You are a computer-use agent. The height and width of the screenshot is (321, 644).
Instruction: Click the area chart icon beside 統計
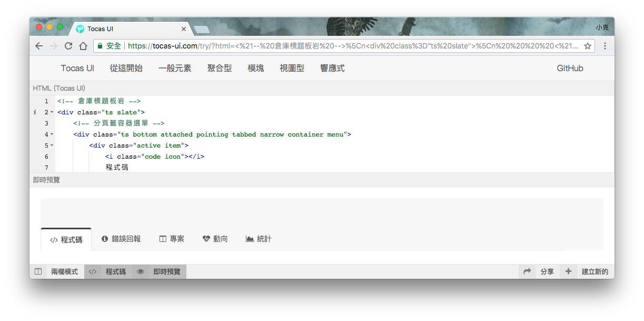[250, 239]
